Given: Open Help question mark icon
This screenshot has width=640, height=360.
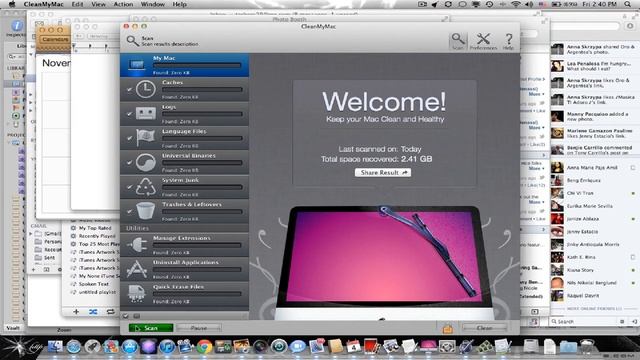Looking at the screenshot, I should point(509,40).
